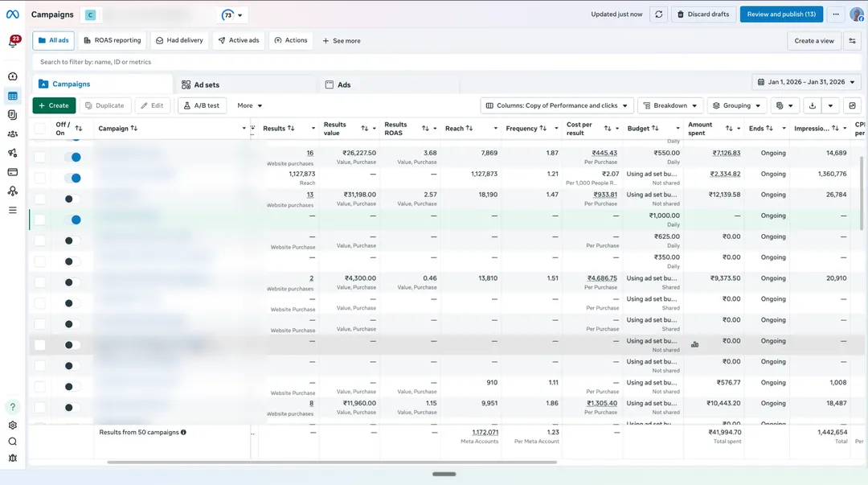The height and width of the screenshot is (485, 868).
Task: Open the Meta logo home
Action: pyautogui.click(x=12, y=14)
